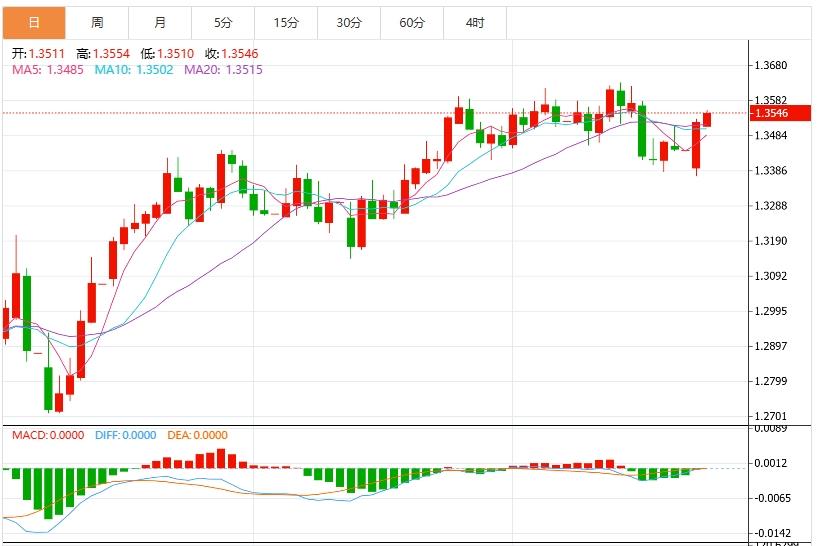Switch to the 5分 interval tab
Screen dimensions: 818x546
223,22
